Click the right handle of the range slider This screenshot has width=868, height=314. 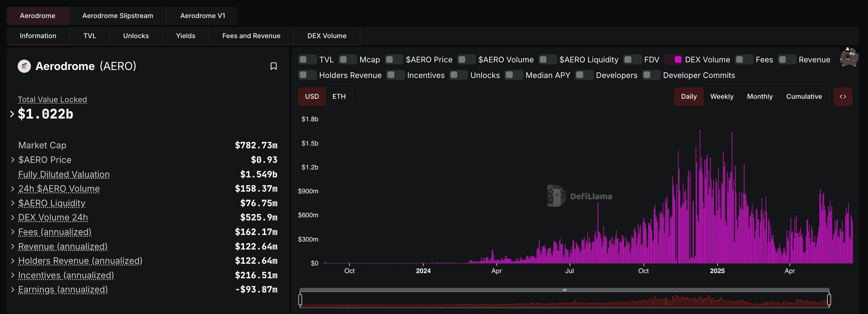tap(829, 299)
